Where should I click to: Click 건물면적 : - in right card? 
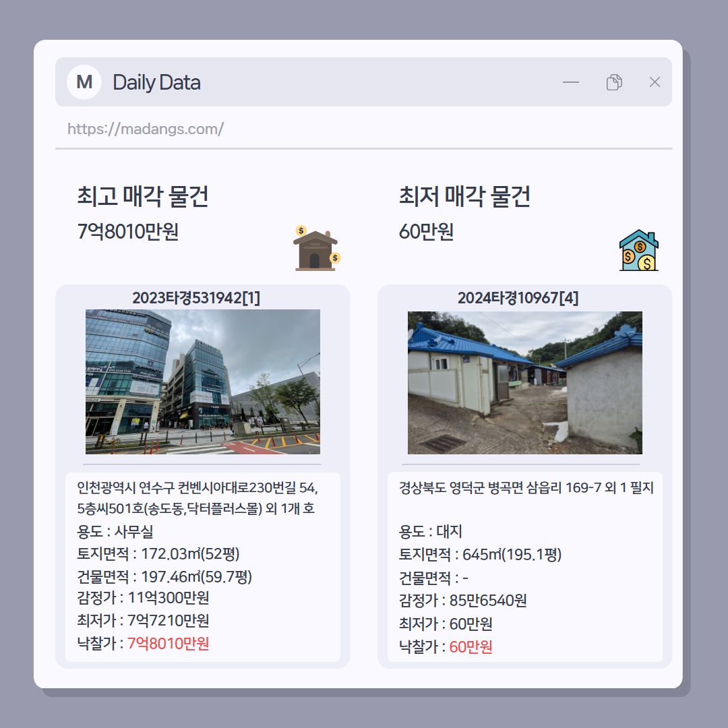tap(433, 578)
